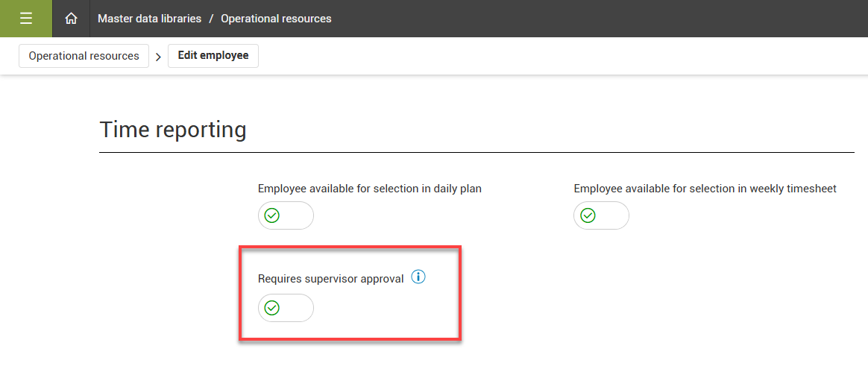Click green checkmark in supervisor approval switch
This screenshot has width=868, height=375.
pyautogui.click(x=272, y=308)
